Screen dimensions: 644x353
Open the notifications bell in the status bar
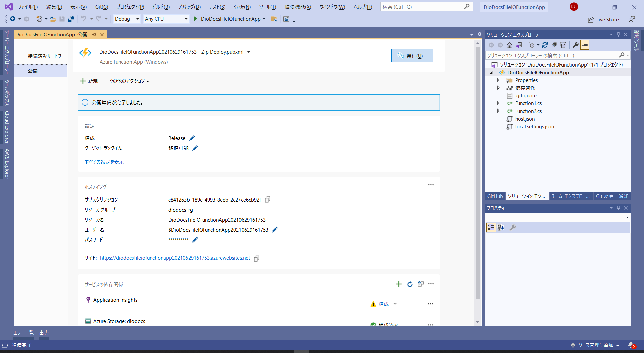(631, 345)
